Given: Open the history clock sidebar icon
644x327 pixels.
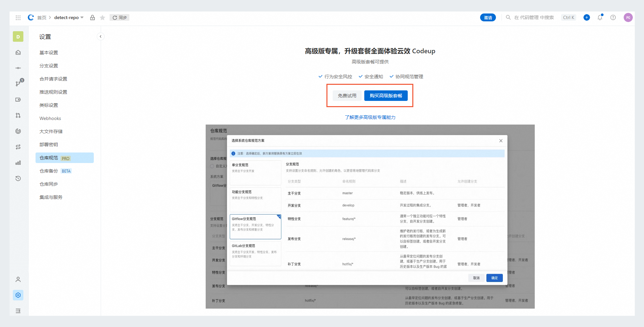Looking at the screenshot, I should [18, 178].
